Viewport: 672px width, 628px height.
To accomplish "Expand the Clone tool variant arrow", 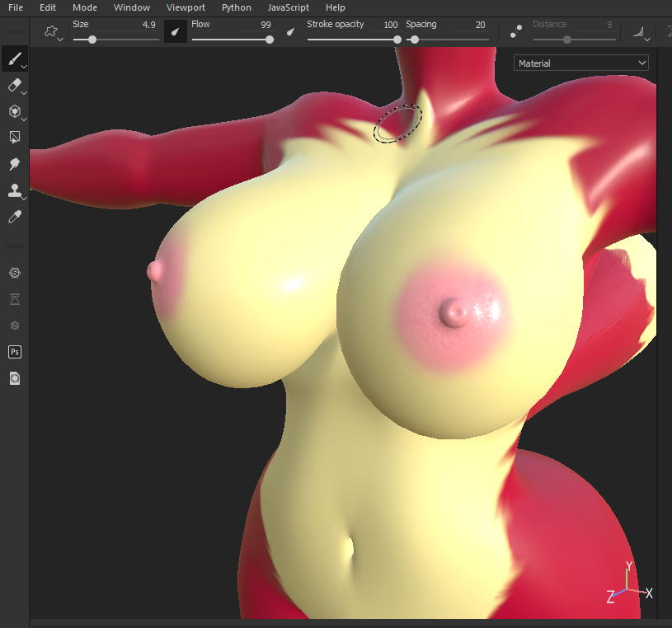I will click(24, 199).
